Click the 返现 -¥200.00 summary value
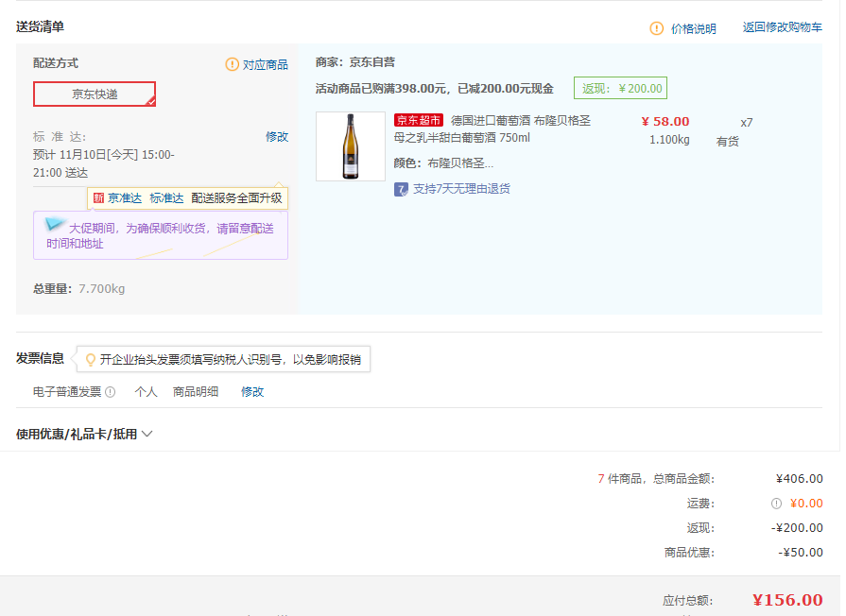Viewport: 846px width, 616px height. tap(797, 527)
